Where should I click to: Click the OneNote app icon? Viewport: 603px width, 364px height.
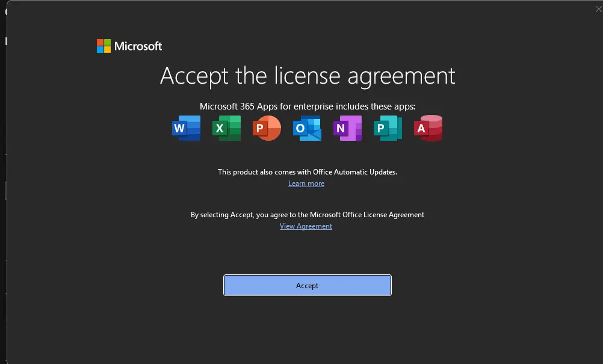click(348, 128)
